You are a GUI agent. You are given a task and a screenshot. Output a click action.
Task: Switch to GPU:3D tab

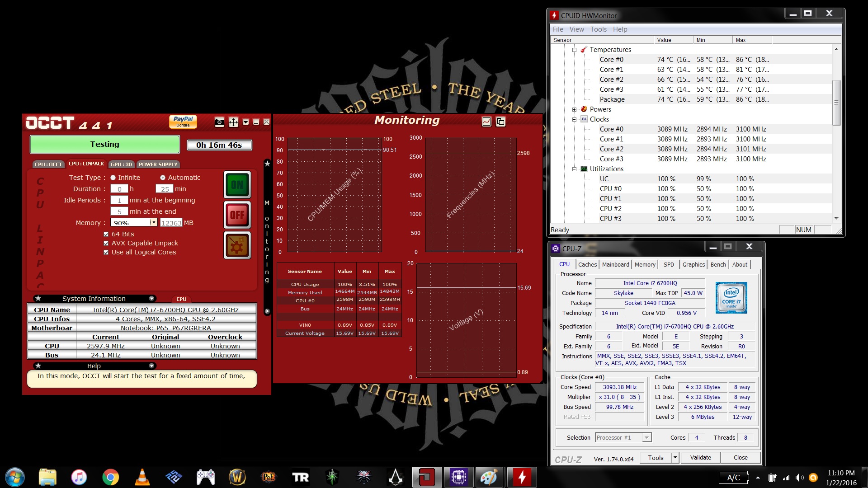pyautogui.click(x=121, y=164)
